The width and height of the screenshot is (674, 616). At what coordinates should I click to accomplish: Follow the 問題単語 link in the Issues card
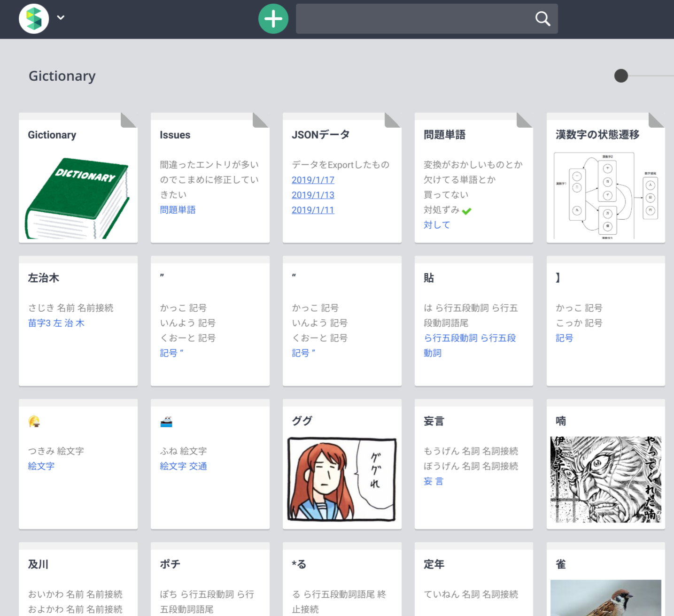(x=178, y=210)
